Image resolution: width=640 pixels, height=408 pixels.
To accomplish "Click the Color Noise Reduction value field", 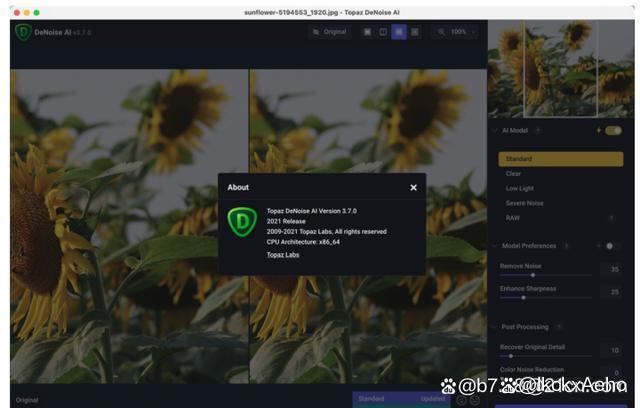I will [x=612, y=372].
